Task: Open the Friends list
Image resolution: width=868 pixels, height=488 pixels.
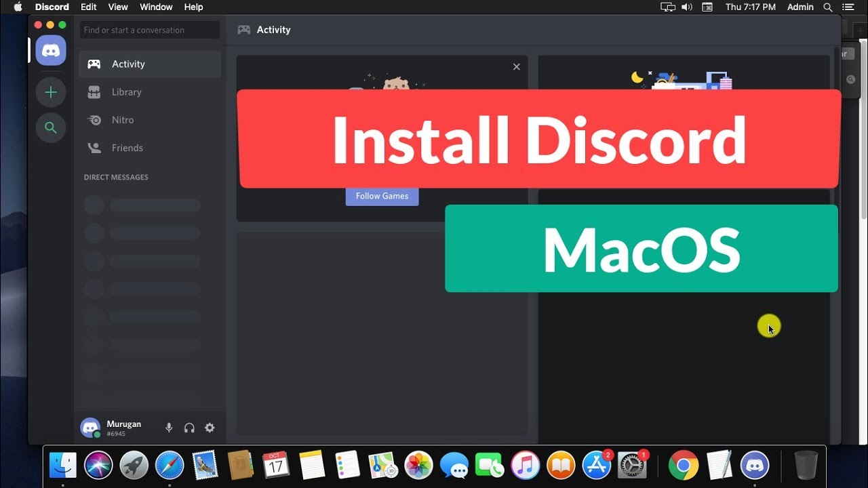Action: 150,147
